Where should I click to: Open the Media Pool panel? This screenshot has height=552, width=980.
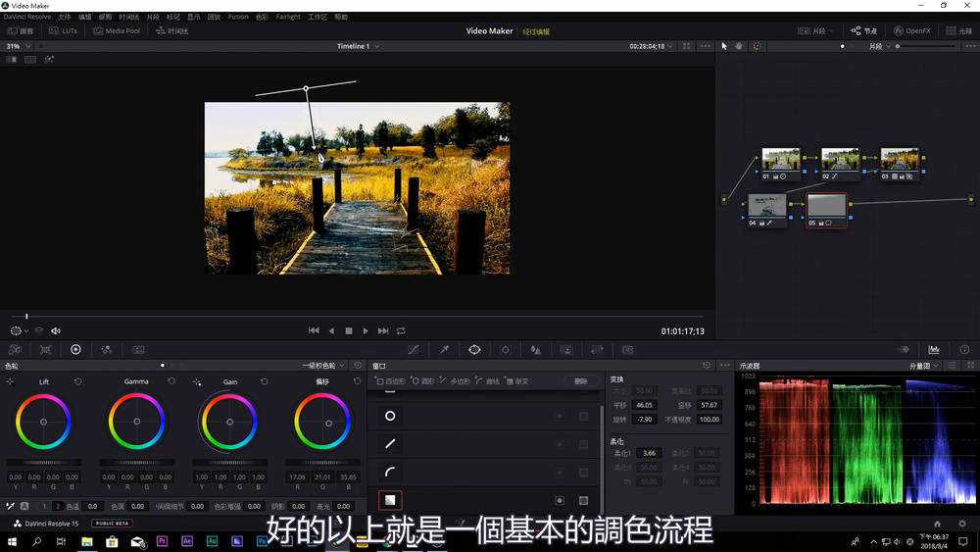pyautogui.click(x=117, y=31)
